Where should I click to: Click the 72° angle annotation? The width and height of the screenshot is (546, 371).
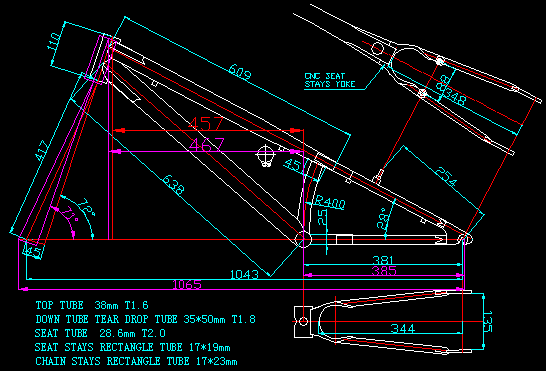(86, 206)
